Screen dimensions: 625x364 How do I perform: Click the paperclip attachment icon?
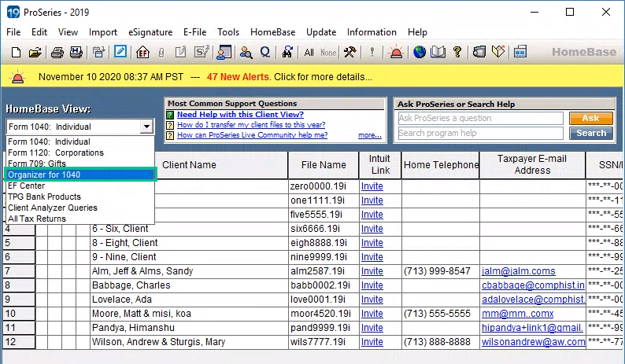click(x=161, y=53)
